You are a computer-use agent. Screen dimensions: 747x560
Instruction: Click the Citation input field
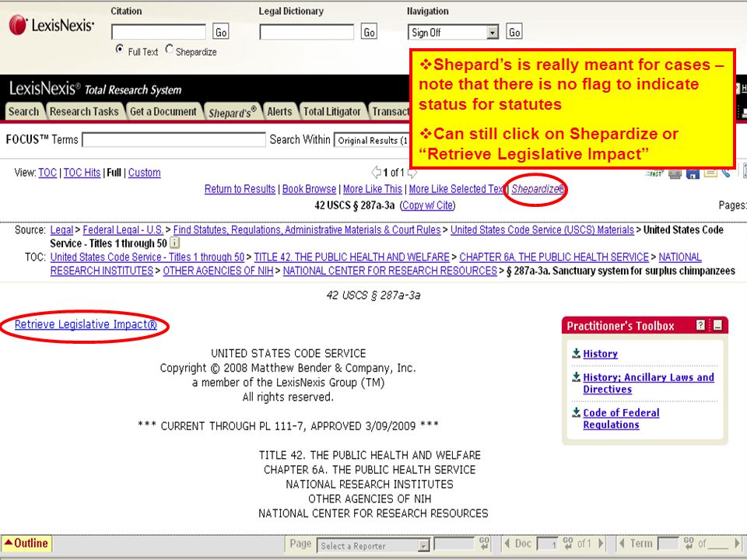[159, 33]
